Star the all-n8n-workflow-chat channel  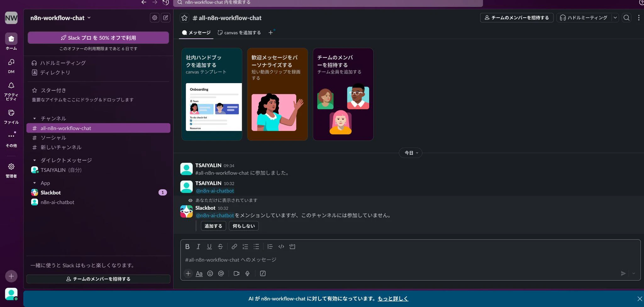[x=184, y=18]
